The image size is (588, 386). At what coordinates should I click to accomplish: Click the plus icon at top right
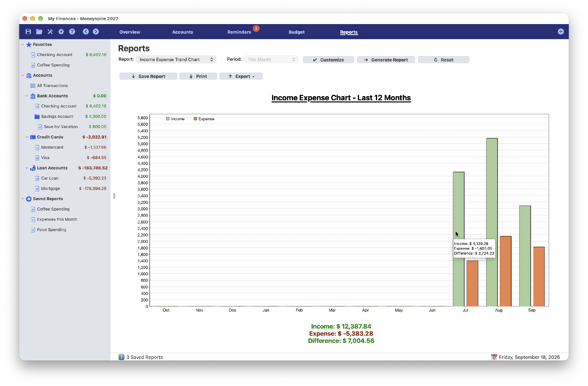(561, 32)
